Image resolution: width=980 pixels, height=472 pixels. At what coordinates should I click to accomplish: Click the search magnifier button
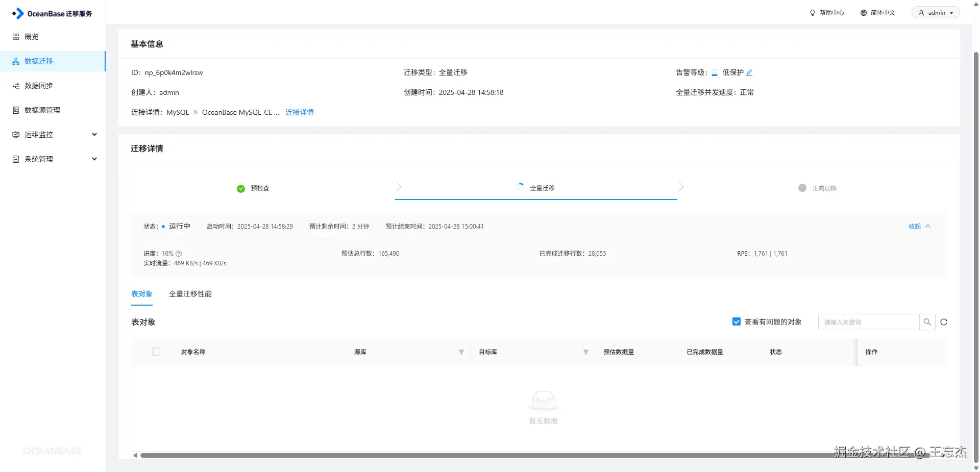click(927, 322)
